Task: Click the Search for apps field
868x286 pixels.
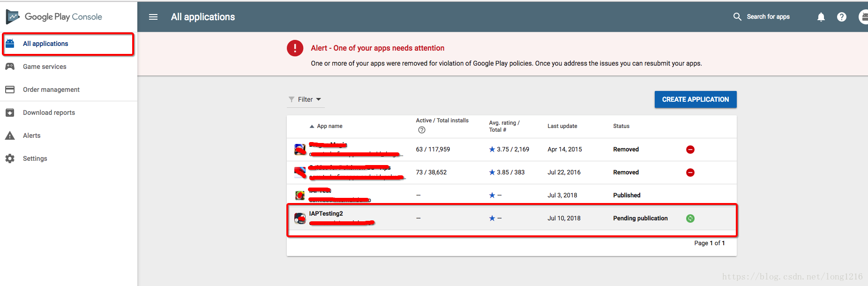Action: pyautogui.click(x=768, y=17)
